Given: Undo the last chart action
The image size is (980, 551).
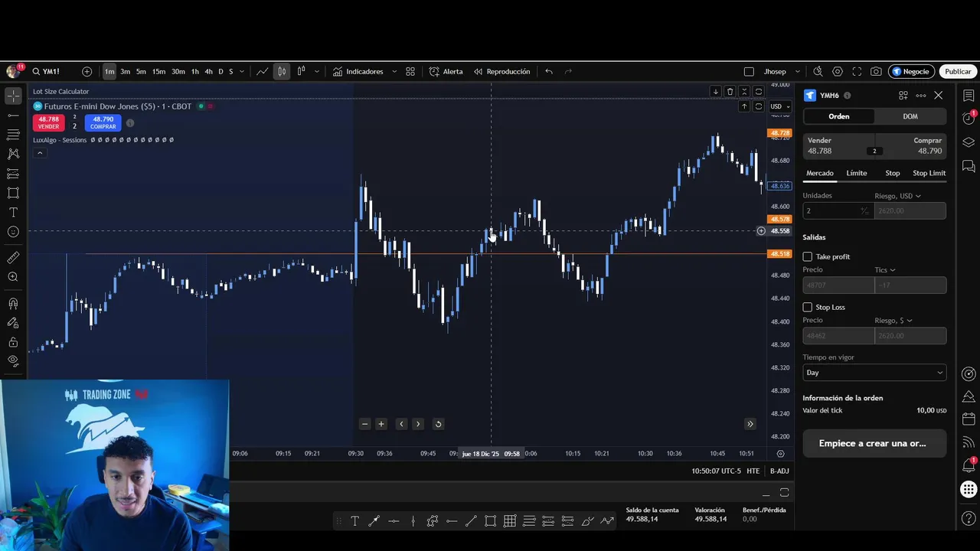Looking at the screenshot, I should tap(549, 71).
